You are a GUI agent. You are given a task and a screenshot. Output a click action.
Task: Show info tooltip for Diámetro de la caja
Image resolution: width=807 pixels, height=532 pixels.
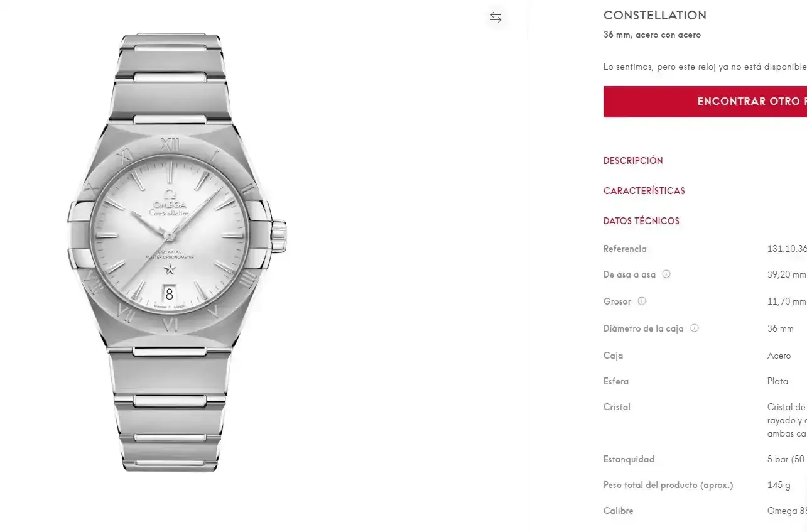[x=695, y=328]
